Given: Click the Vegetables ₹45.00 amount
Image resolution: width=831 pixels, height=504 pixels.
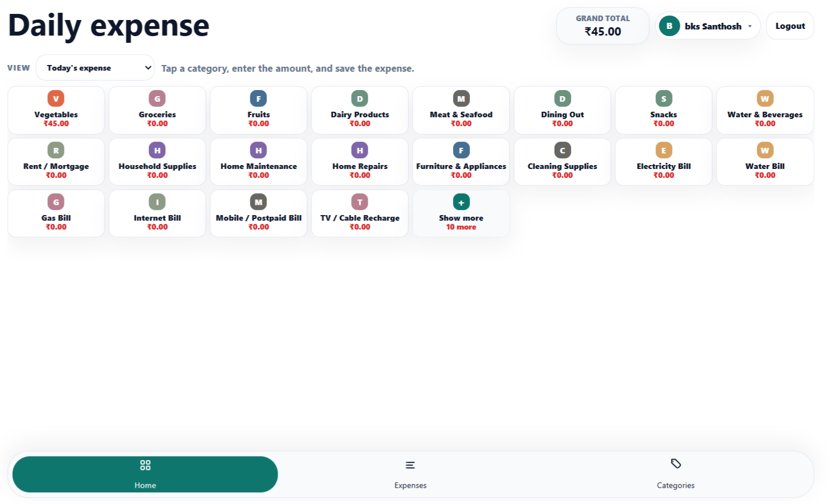Looking at the screenshot, I should tap(56, 123).
